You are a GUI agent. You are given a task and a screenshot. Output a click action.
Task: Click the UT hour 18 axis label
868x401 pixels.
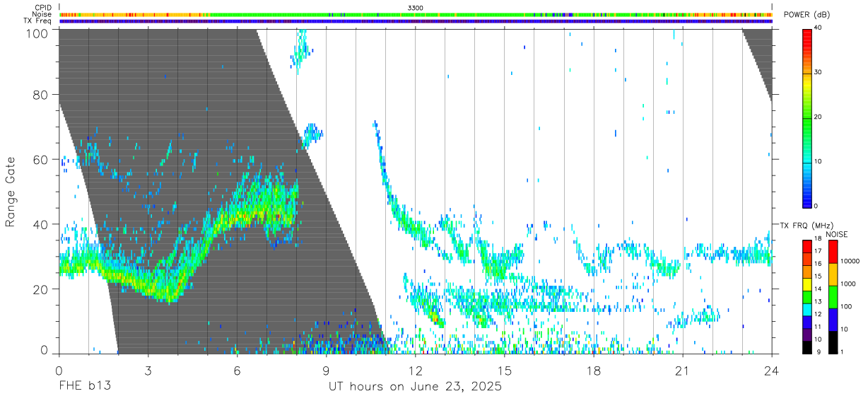tap(594, 370)
